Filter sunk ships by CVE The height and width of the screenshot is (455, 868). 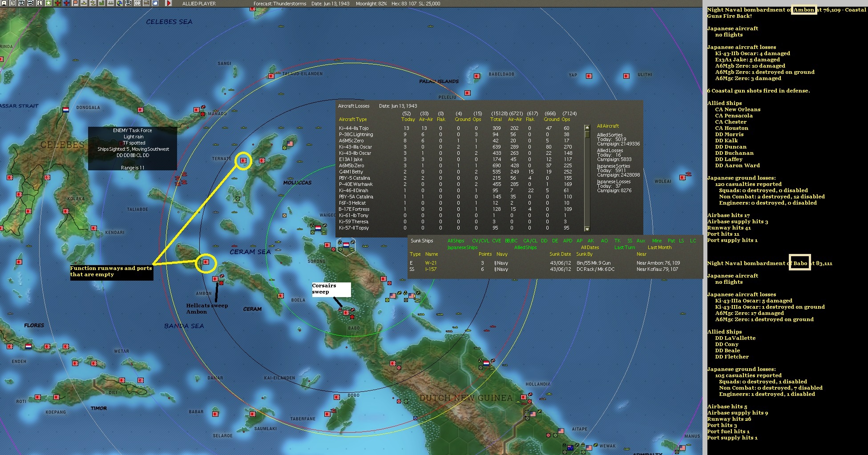(497, 241)
